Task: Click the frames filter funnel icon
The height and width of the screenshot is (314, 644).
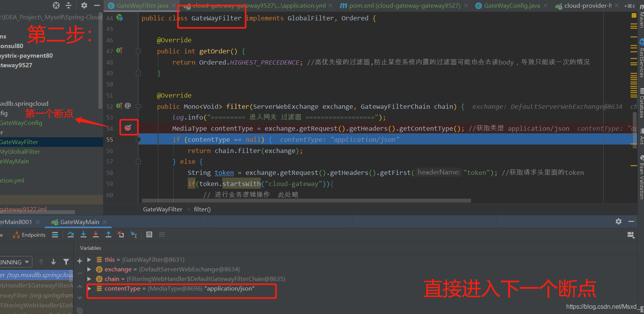Action: coord(66,262)
